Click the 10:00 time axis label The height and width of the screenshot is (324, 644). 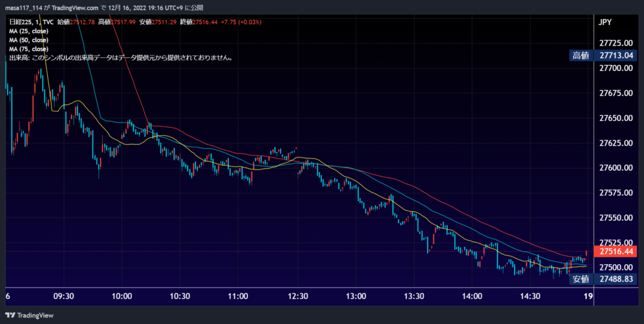coord(121,296)
